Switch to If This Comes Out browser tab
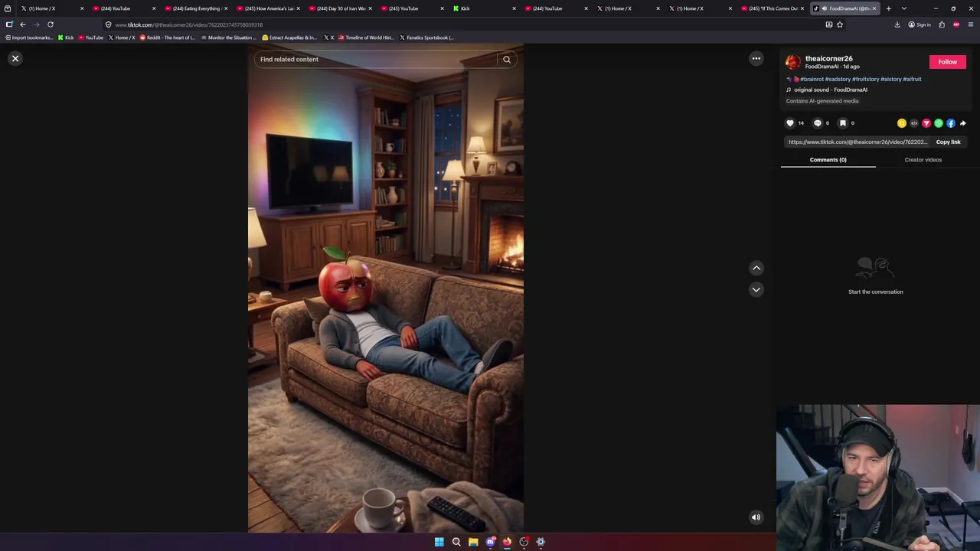 (773, 8)
